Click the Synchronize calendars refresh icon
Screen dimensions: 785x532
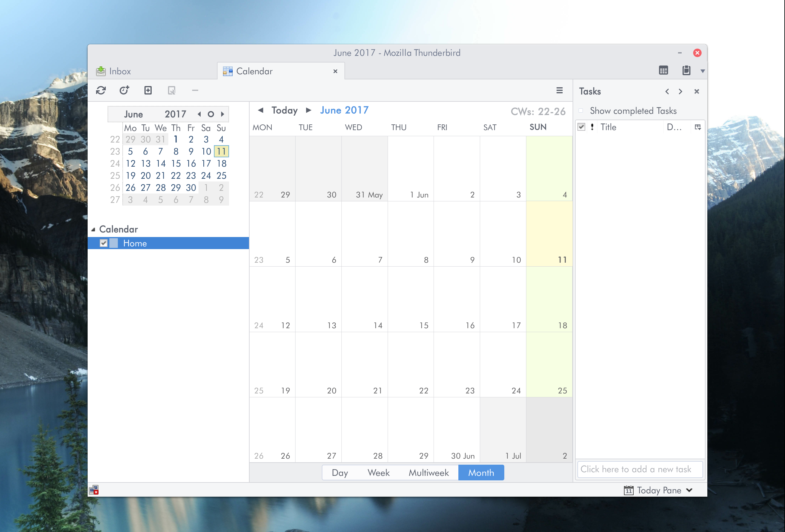coord(101,91)
